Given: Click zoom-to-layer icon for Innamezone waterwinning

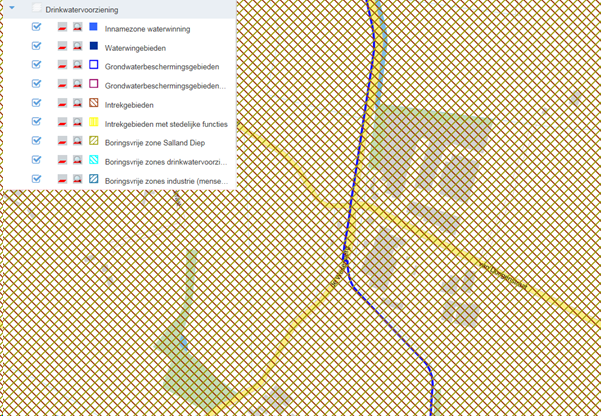Looking at the screenshot, I should click(x=78, y=27).
